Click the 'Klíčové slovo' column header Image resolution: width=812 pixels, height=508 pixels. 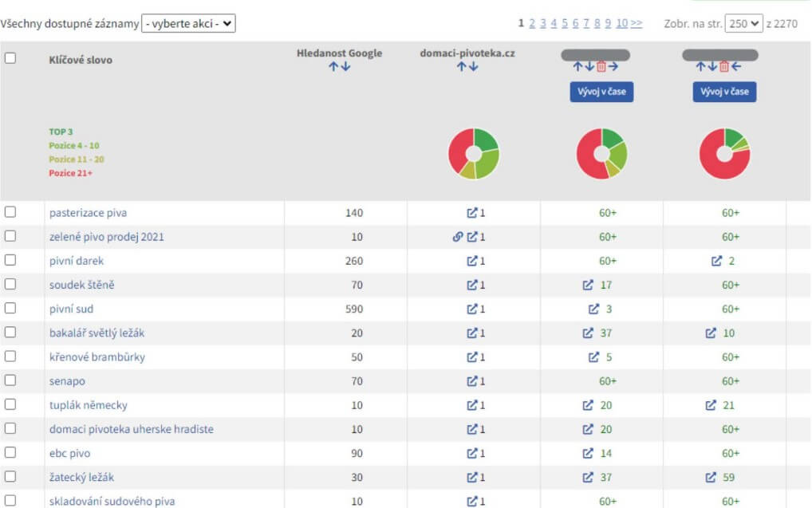click(81, 60)
